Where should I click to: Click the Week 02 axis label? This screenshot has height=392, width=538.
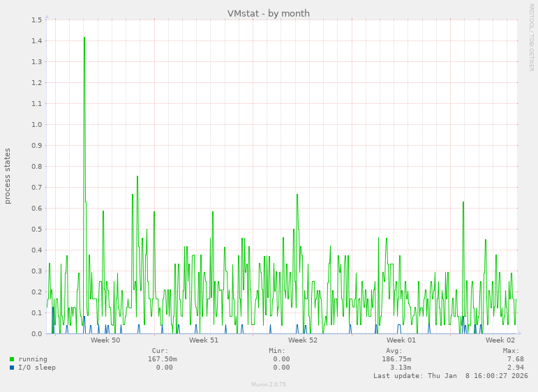click(500, 340)
